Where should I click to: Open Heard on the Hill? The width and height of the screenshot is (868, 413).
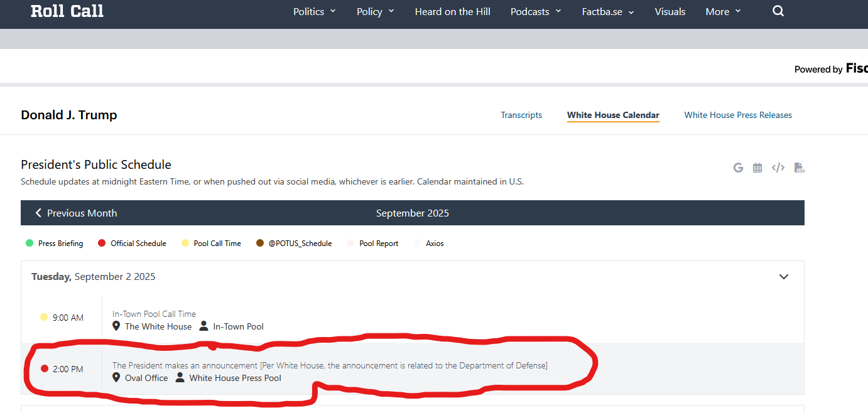[x=453, y=11]
